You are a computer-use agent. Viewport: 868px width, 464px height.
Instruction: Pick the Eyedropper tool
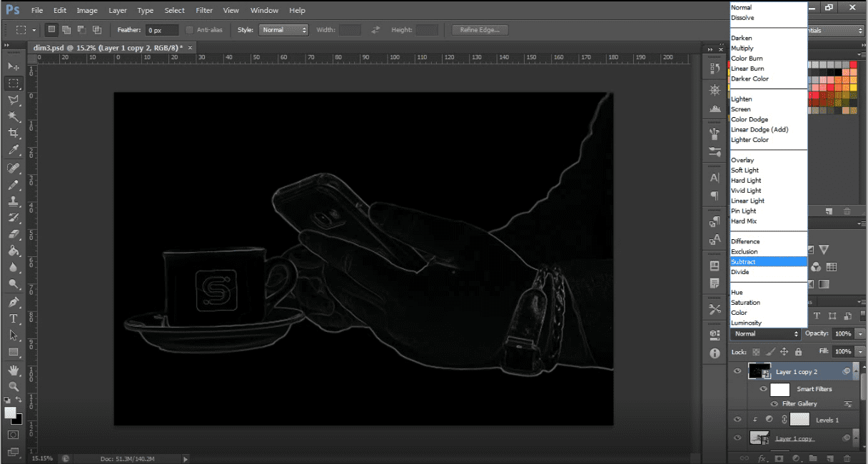point(14,150)
